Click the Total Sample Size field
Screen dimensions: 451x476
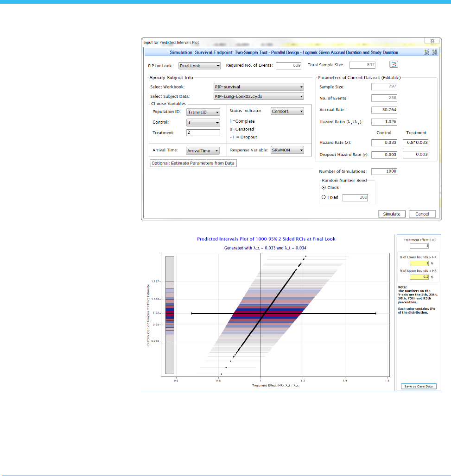(362, 65)
